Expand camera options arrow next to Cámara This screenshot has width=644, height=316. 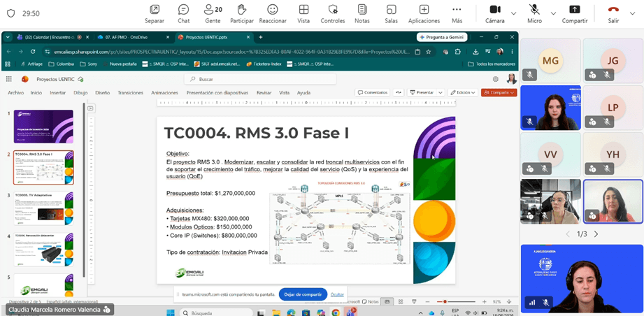click(x=513, y=13)
